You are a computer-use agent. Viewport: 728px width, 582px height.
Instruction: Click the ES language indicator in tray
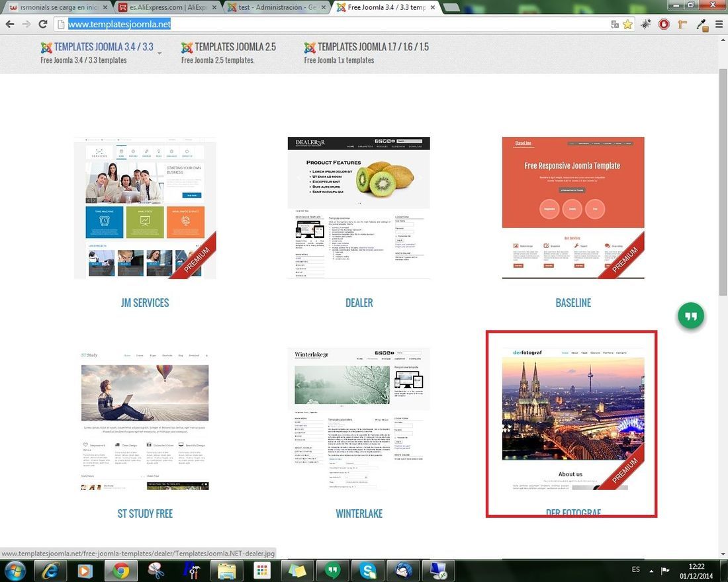pyautogui.click(x=635, y=569)
